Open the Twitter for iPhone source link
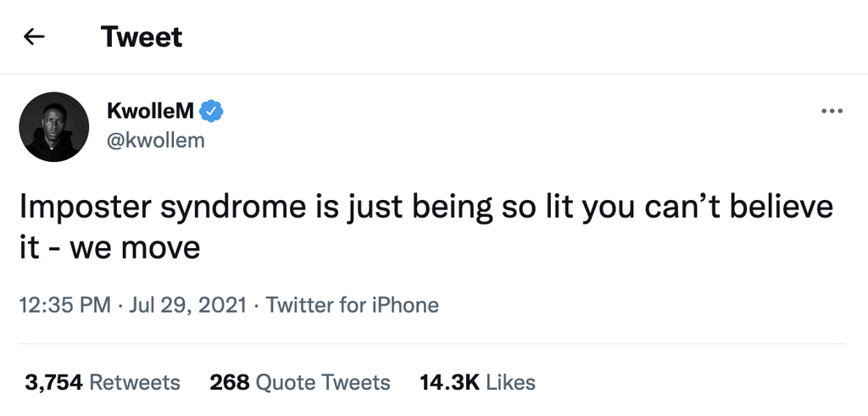Viewport: 868px width, 416px height. [x=353, y=305]
